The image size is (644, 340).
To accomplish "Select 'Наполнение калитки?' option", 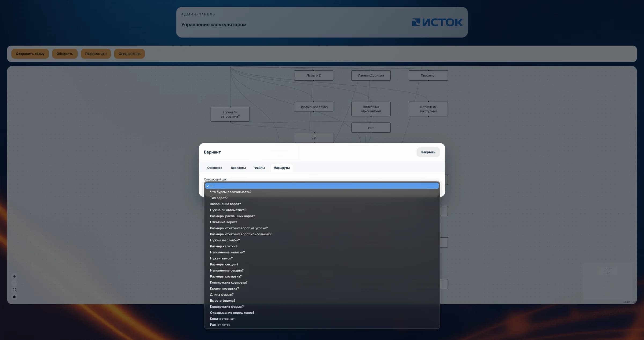I will [x=322, y=252].
